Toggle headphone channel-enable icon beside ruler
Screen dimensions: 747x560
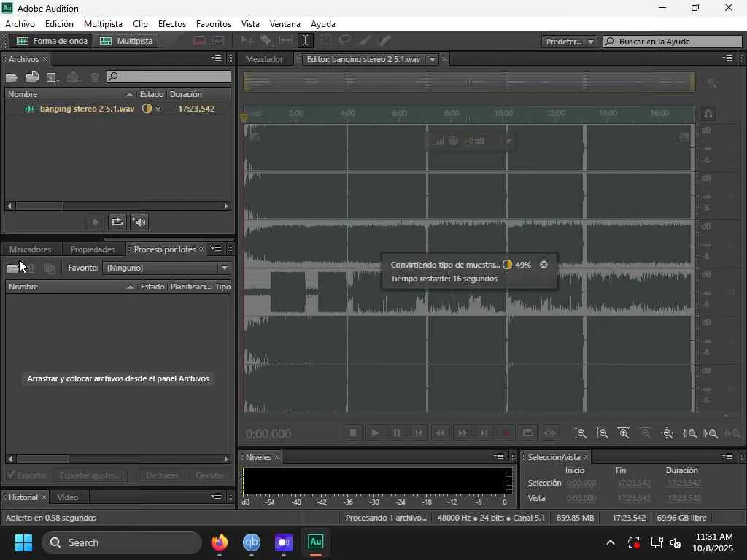tap(708, 114)
